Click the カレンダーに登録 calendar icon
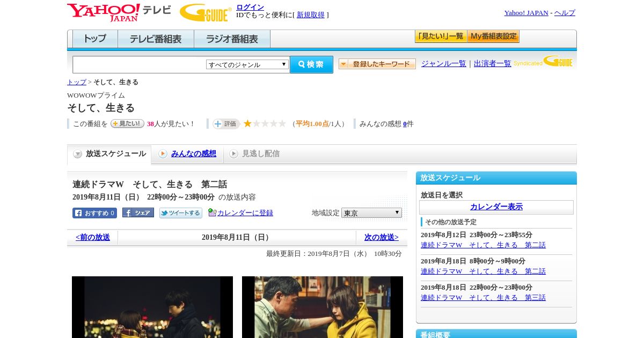This screenshot has width=644, height=338. coord(212,212)
